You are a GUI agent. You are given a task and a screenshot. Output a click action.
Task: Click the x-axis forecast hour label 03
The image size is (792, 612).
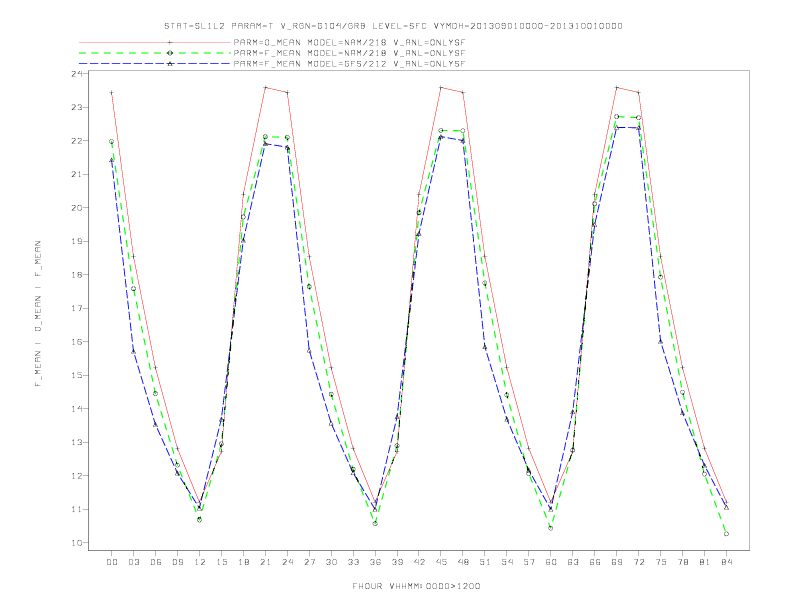click(x=133, y=562)
